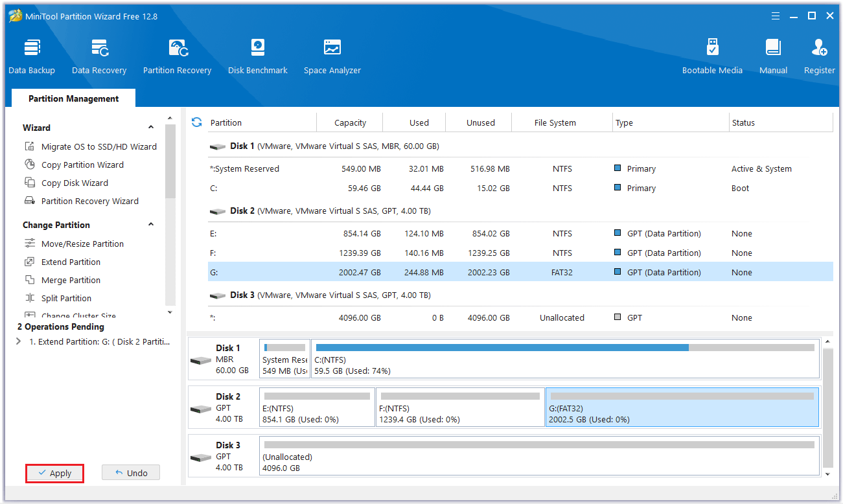
Task: Open the Data Backup tool
Action: point(32,56)
